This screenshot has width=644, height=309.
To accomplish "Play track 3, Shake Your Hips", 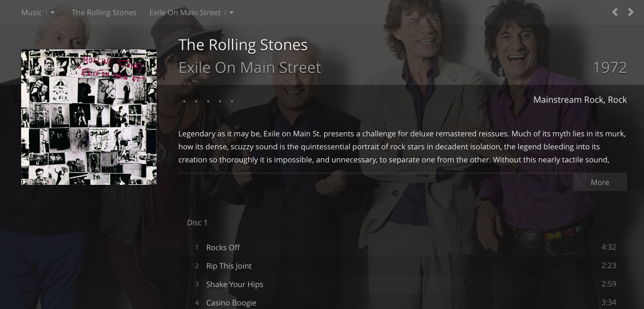I will click(234, 284).
